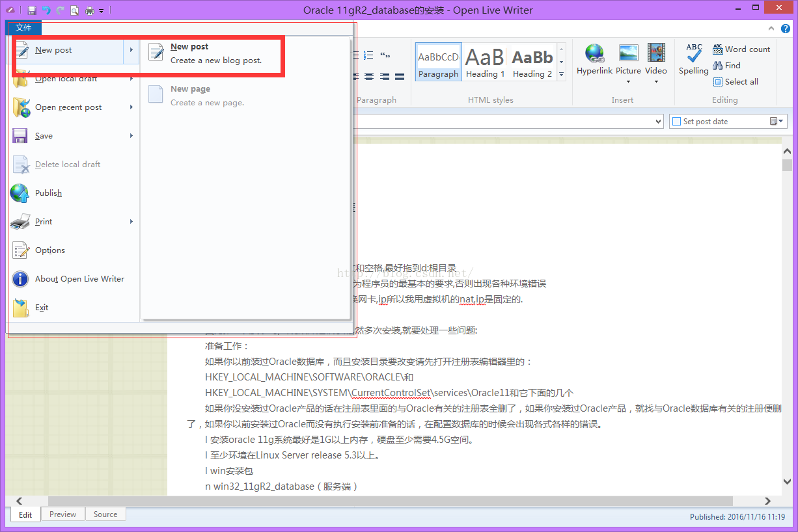Expand the Print submenu arrow
Screen dimensions: 798x532
pyautogui.click(x=131, y=222)
